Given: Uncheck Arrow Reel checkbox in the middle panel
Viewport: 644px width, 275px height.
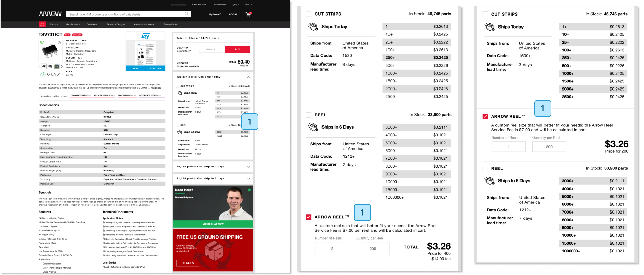Looking at the screenshot, I should [x=309, y=217].
